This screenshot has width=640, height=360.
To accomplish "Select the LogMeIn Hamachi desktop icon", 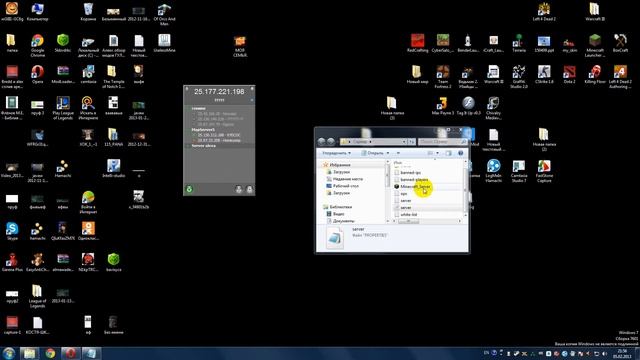I will (493, 170).
